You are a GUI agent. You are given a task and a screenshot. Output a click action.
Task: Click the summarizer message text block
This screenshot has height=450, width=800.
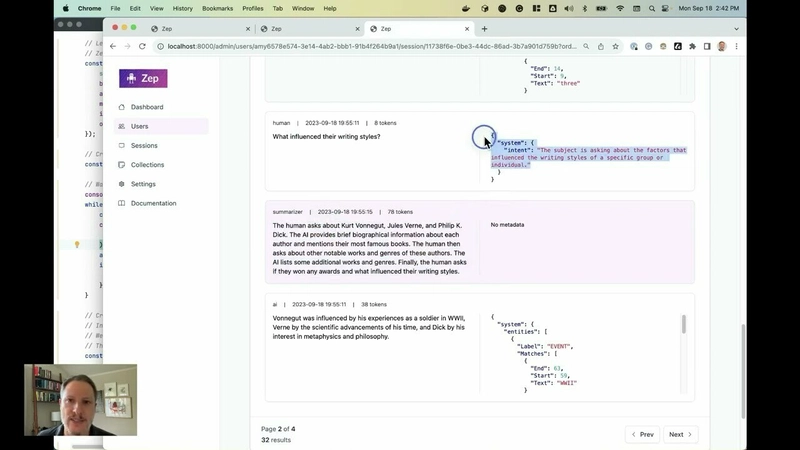pyautogui.click(x=367, y=248)
